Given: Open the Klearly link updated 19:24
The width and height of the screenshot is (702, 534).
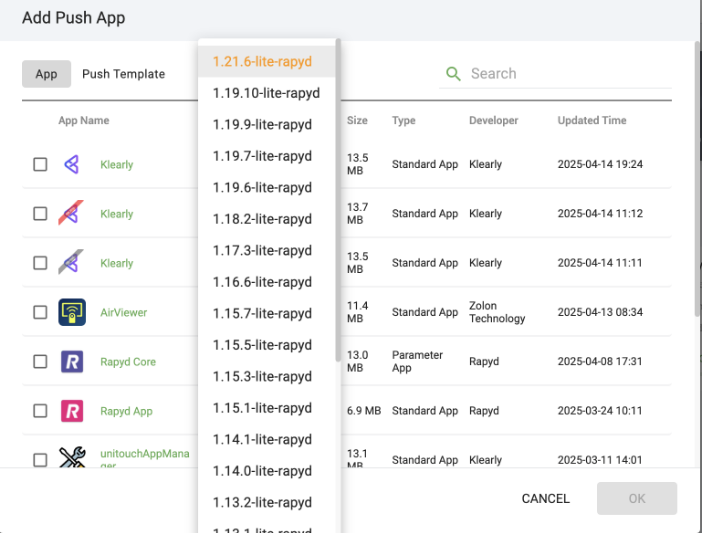Looking at the screenshot, I should [x=117, y=165].
